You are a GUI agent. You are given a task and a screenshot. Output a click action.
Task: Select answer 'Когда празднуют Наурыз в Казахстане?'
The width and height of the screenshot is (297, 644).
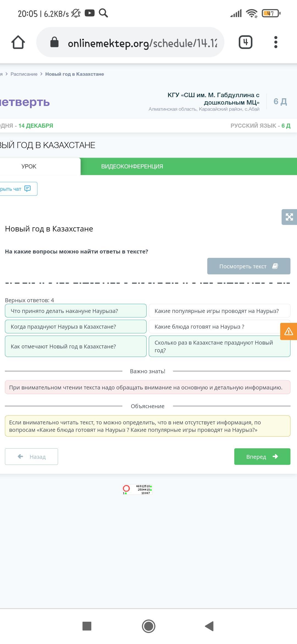pos(76,327)
